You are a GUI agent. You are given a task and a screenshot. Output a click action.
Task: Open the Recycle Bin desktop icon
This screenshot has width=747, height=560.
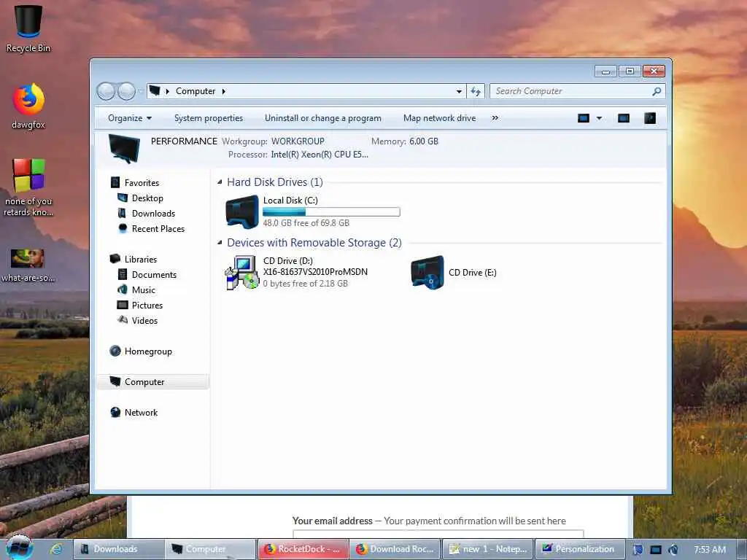click(x=28, y=21)
